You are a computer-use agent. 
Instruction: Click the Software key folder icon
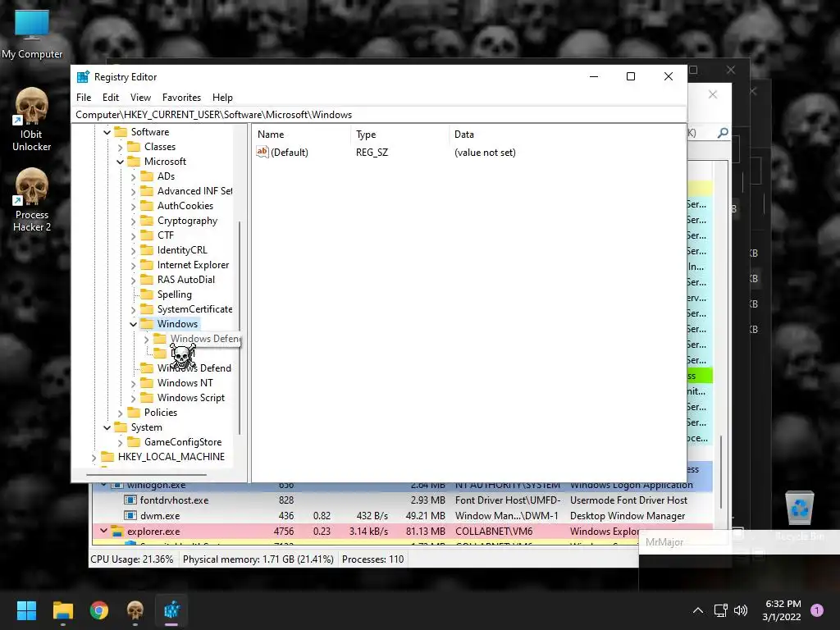(x=121, y=132)
